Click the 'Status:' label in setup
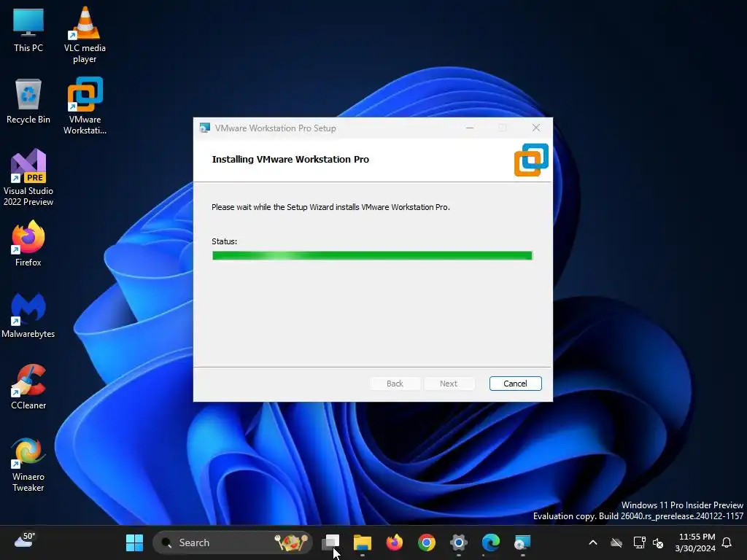The image size is (747, 560). 225,241
